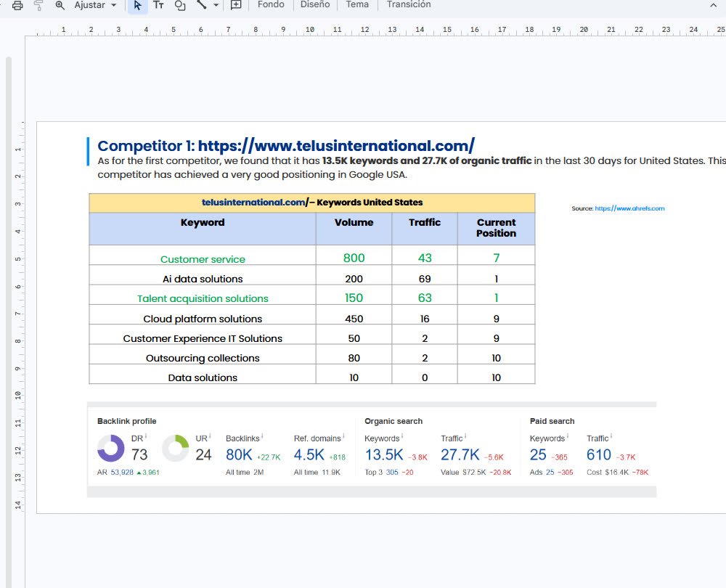The width and height of the screenshot is (726, 588).
Task: Open the Transición panel
Action: [x=408, y=4]
